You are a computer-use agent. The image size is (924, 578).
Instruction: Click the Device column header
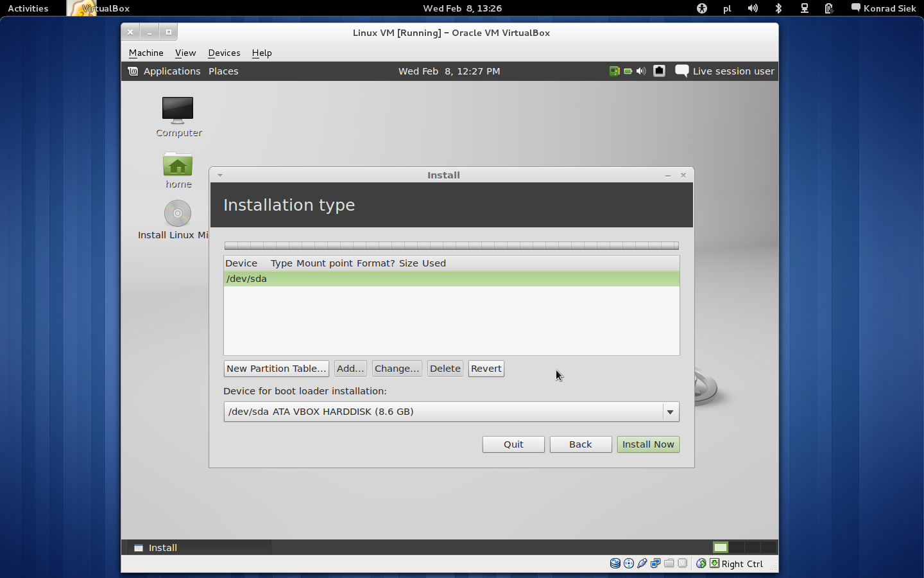(241, 263)
